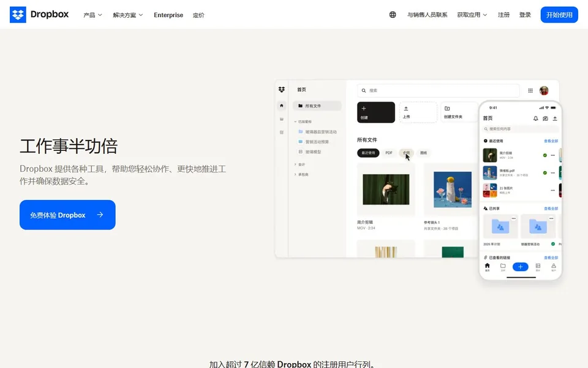The width and height of the screenshot is (588, 368).
Task: Open more options for 21 张照片 row
Action: pos(552,190)
